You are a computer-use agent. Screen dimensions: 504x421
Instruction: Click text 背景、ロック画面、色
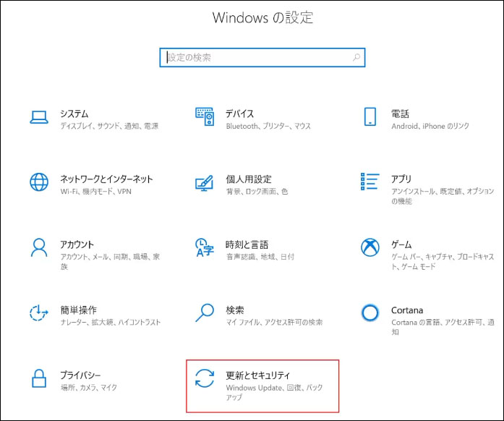257,192
